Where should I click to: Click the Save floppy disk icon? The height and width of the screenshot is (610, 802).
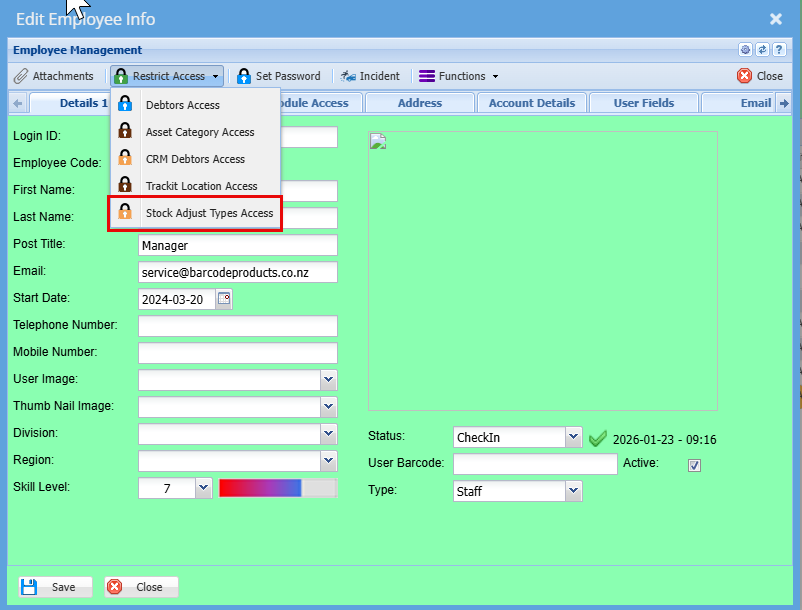point(29,587)
